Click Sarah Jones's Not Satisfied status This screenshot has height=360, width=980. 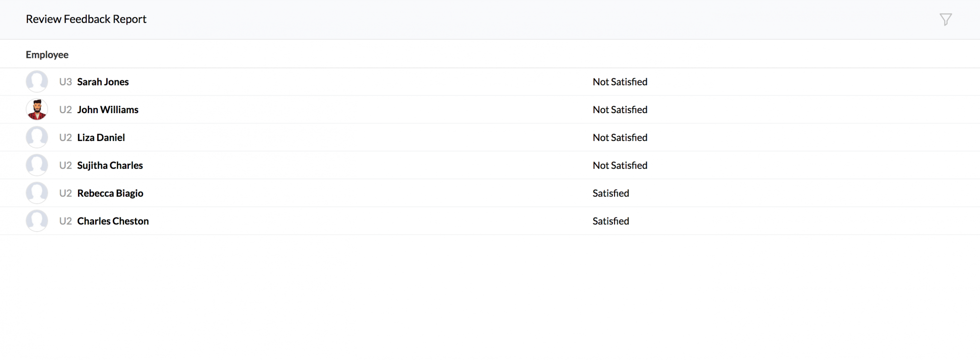coord(620,82)
